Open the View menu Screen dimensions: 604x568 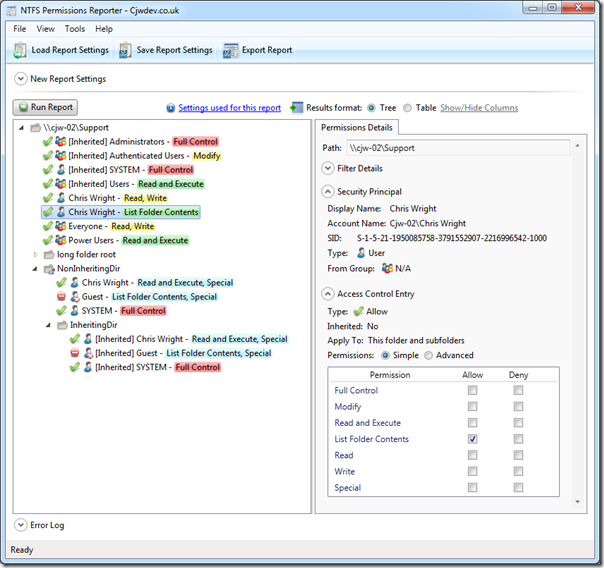coord(45,29)
